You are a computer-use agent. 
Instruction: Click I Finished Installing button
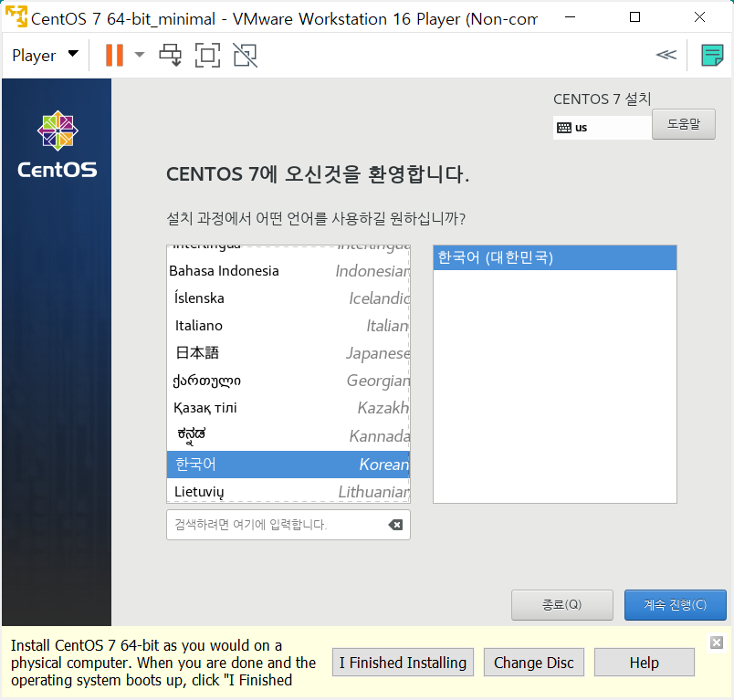pyautogui.click(x=403, y=662)
